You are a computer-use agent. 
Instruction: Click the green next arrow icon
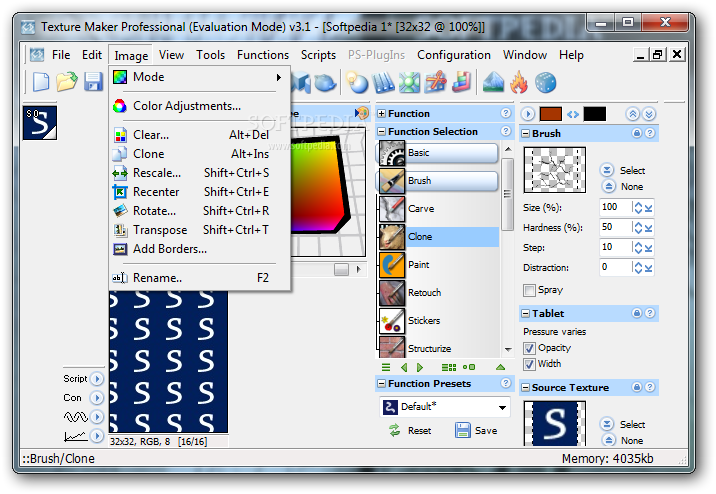point(420,367)
